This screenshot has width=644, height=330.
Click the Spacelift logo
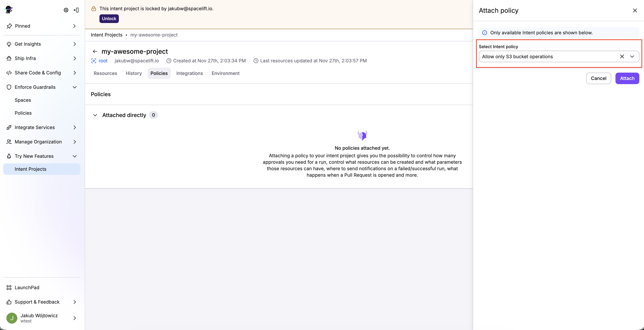[x=8, y=10]
